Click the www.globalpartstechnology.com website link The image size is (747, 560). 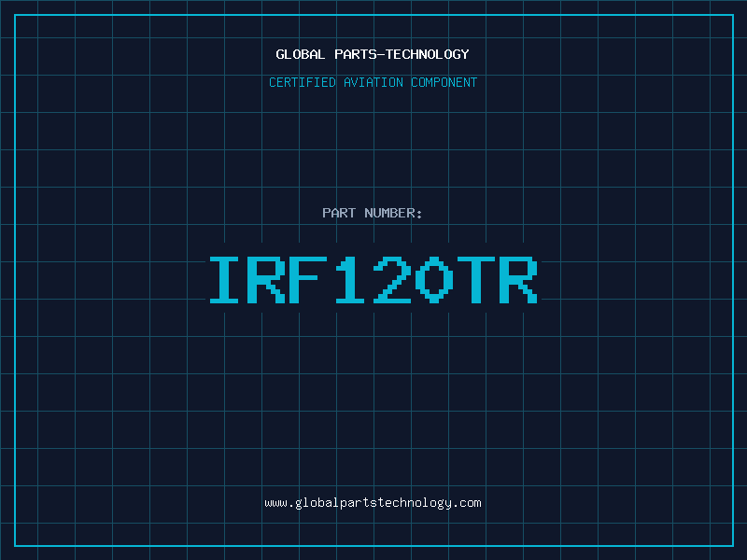(373, 503)
